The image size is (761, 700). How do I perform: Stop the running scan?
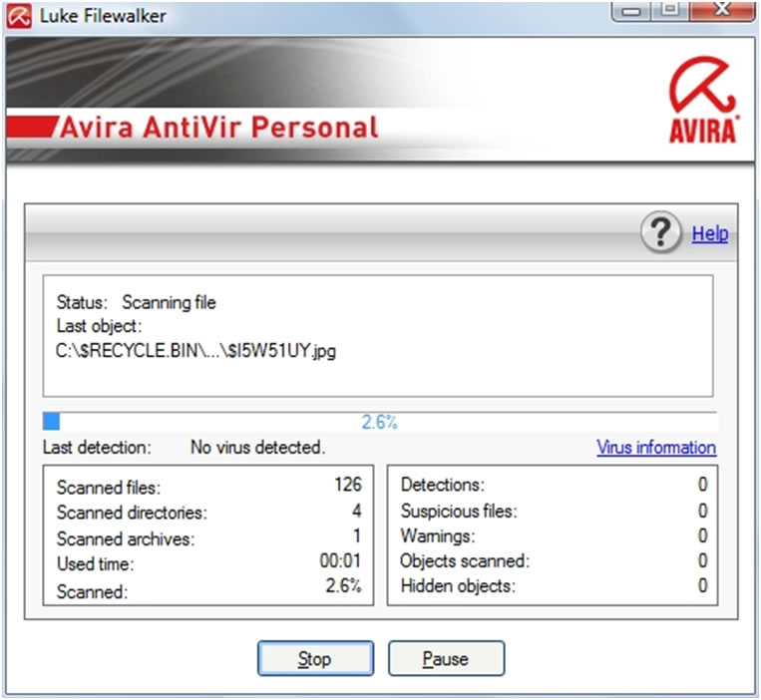(315, 658)
